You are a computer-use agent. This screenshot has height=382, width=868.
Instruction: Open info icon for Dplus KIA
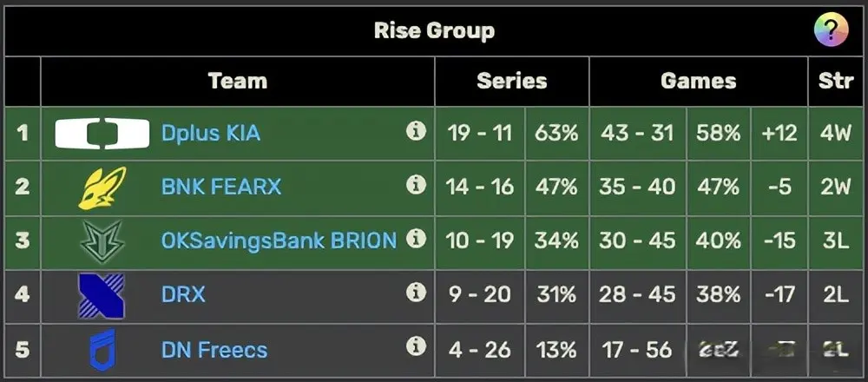[417, 131]
